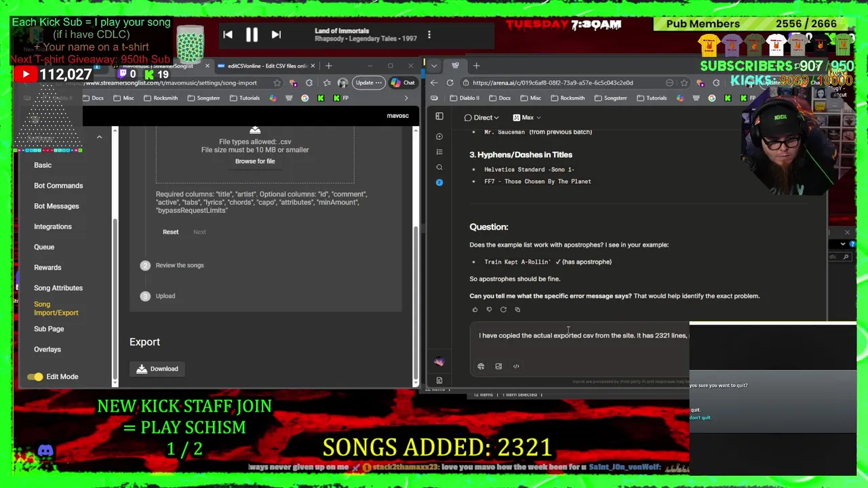Screen dimensions: 868x488
Task: Collapse sidebar section with up chevron
Action: point(99,137)
